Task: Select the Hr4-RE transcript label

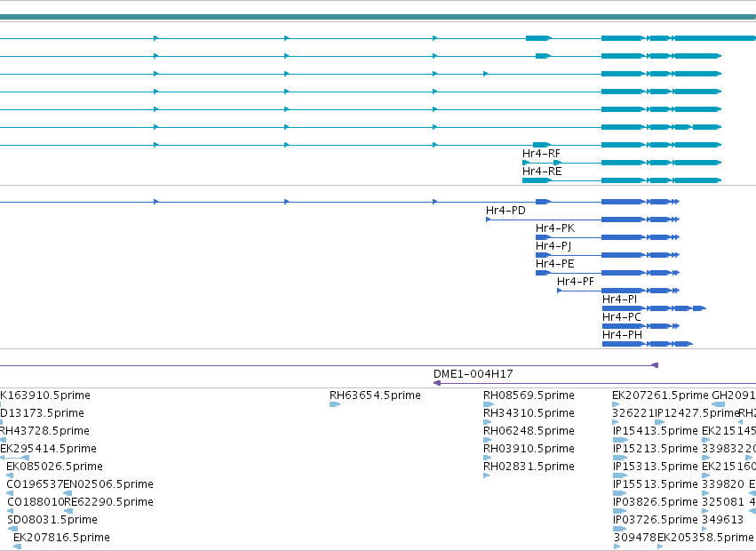Action: coord(542,172)
